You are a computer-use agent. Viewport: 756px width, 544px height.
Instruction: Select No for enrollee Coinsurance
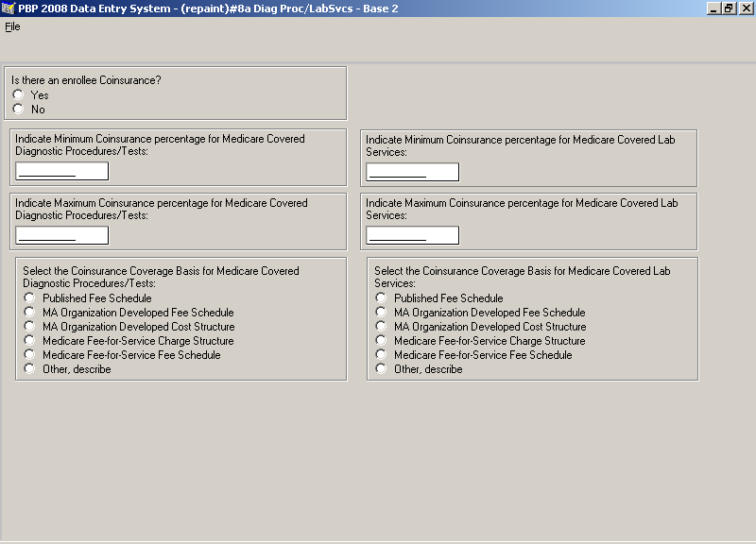click(x=18, y=109)
